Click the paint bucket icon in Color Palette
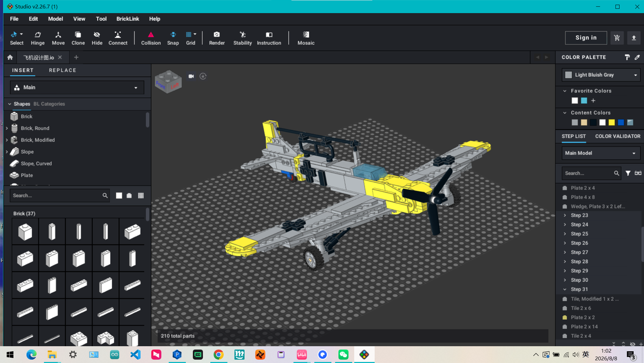 [x=627, y=57]
